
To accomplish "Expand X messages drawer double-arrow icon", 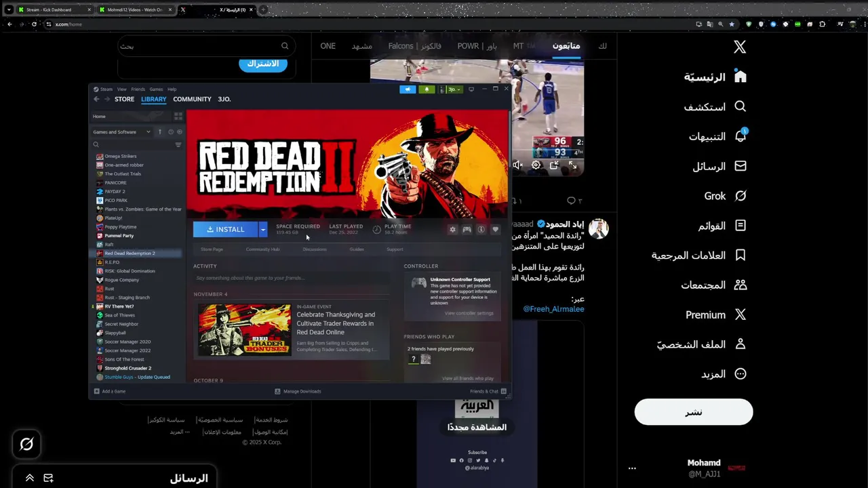I will point(30,478).
